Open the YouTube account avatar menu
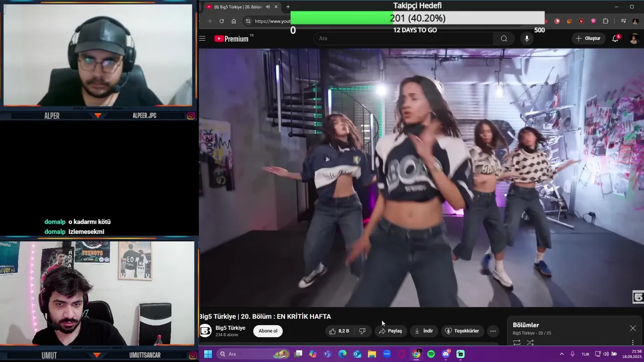Image resolution: width=644 pixels, height=362 pixels. pos(634,39)
